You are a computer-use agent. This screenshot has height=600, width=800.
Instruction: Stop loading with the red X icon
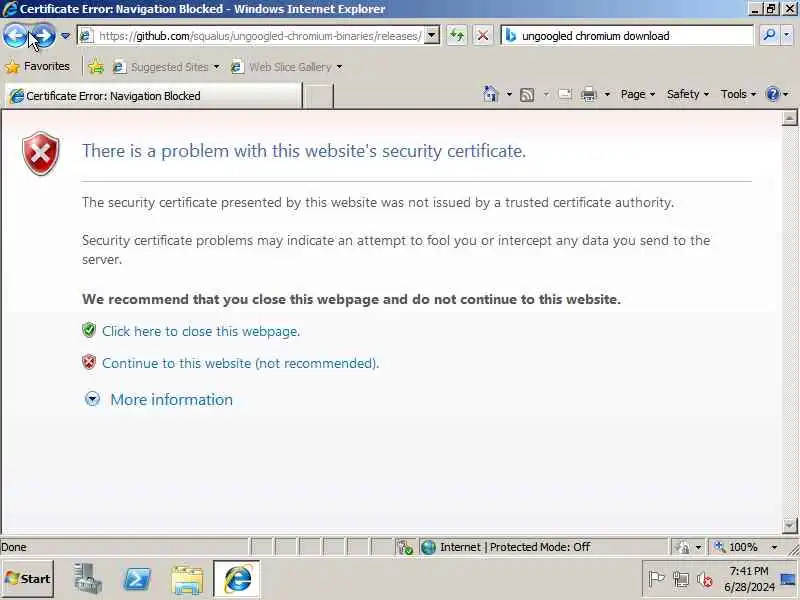point(483,36)
